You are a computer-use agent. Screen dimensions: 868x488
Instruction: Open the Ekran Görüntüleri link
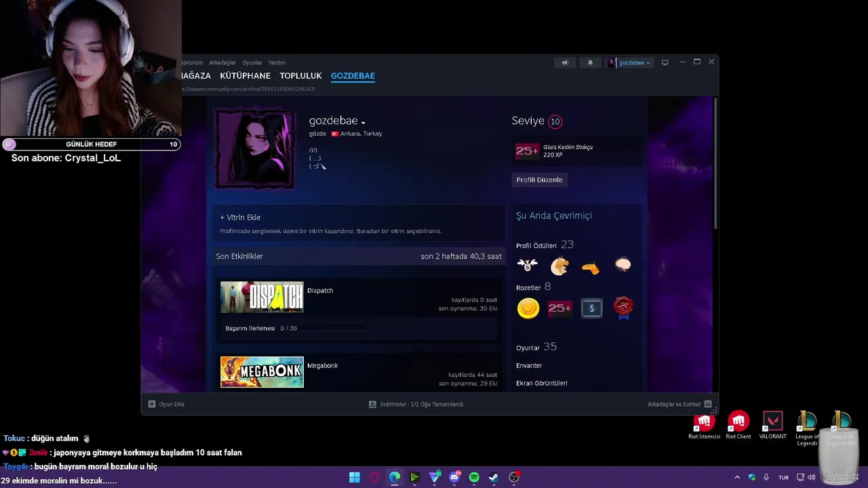[x=542, y=383]
